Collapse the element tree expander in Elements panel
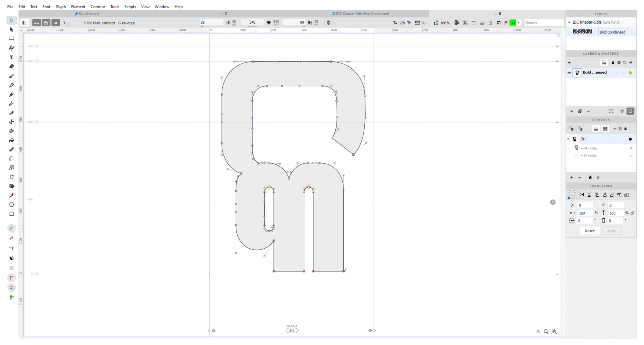 coord(568,139)
